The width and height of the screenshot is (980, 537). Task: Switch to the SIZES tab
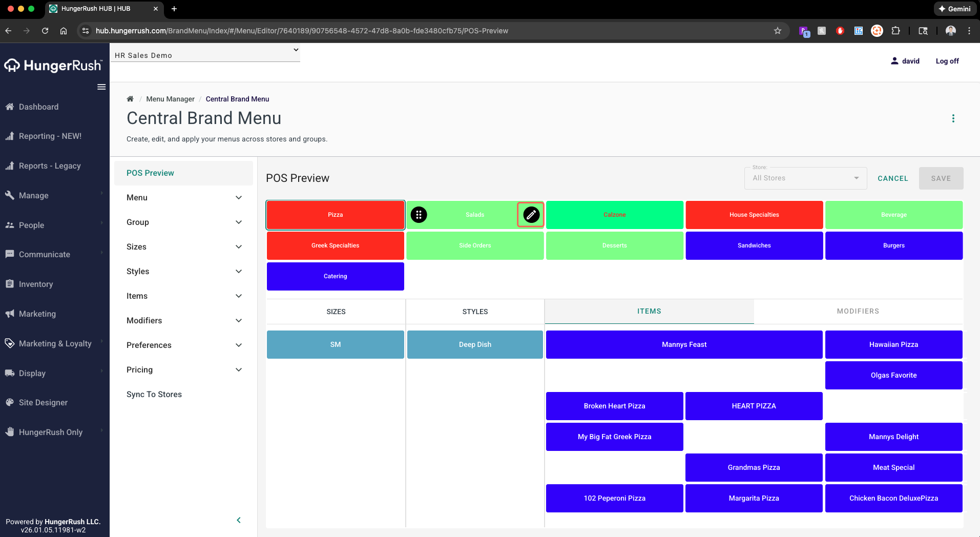(335, 311)
